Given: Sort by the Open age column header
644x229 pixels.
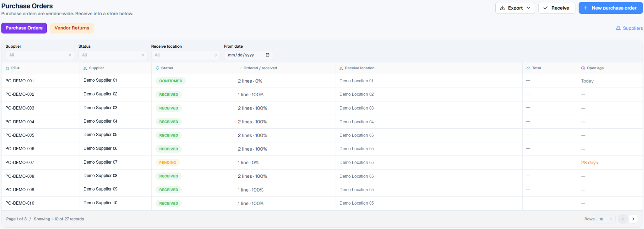Looking at the screenshot, I should pos(595,68).
